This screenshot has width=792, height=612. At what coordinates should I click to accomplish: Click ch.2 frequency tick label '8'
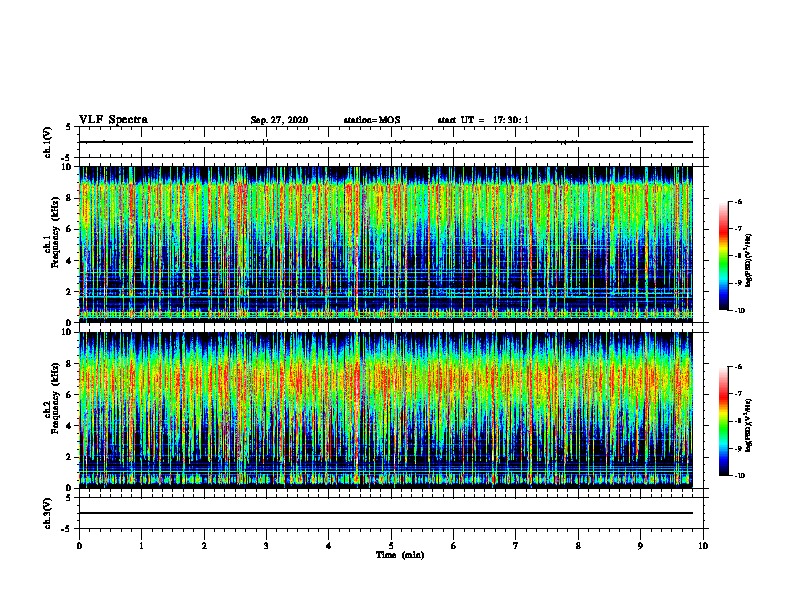pos(70,364)
